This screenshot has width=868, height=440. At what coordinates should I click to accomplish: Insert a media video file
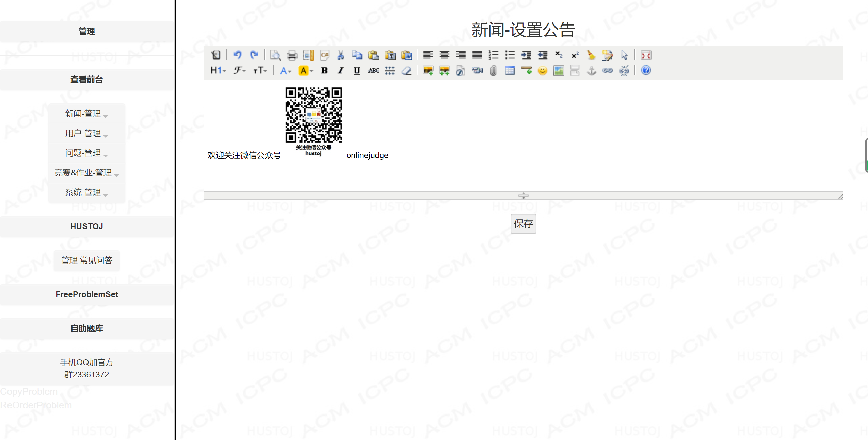tap(477, 70)
